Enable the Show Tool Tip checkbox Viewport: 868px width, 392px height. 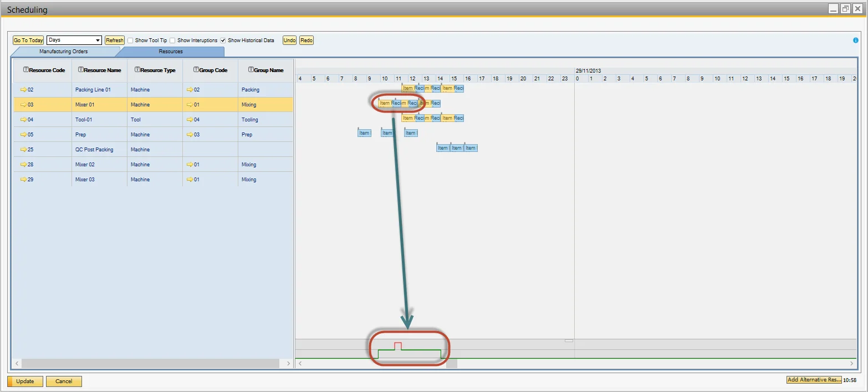(130, 40)
